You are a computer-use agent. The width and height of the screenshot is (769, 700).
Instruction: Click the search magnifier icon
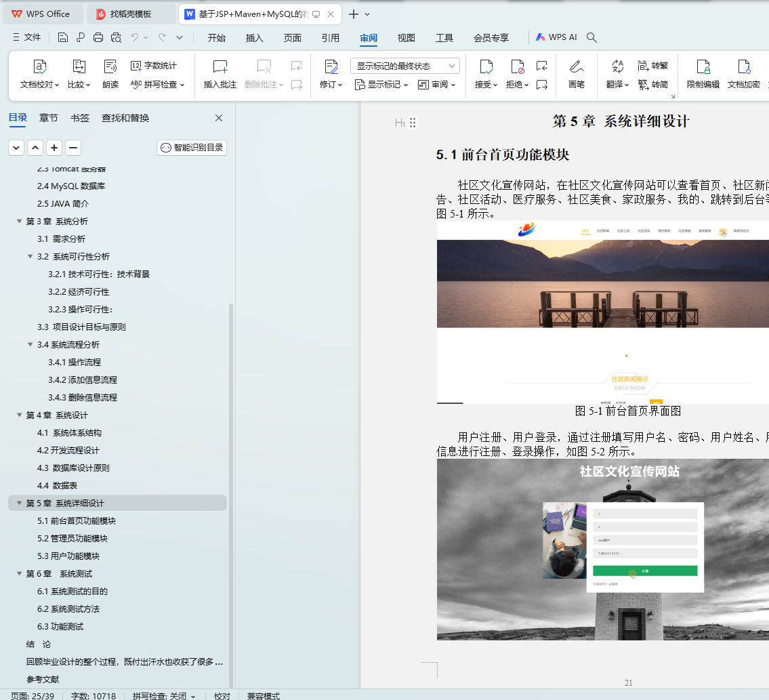tap(591, 37)
